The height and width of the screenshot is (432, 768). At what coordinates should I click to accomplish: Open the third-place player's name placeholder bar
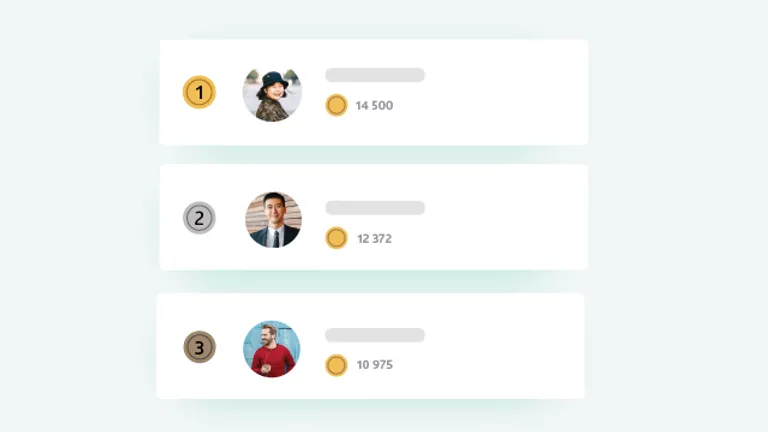[x=375, y=335]
